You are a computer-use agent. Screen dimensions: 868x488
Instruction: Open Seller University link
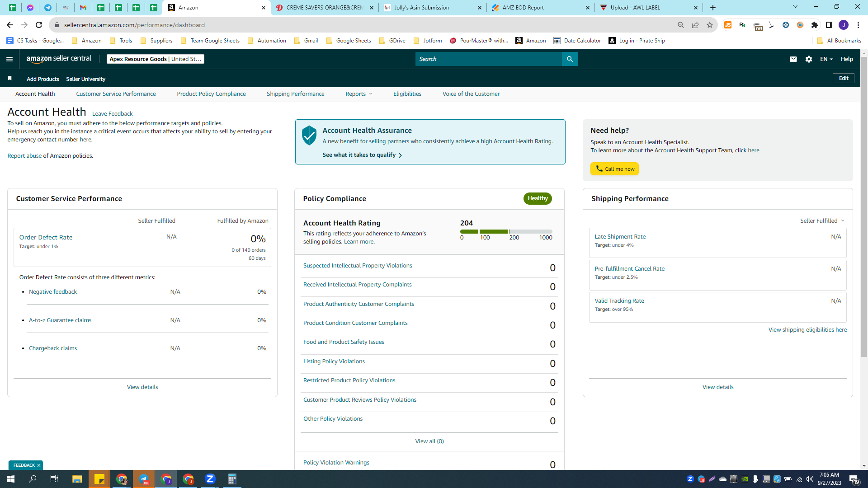point(86,79)
